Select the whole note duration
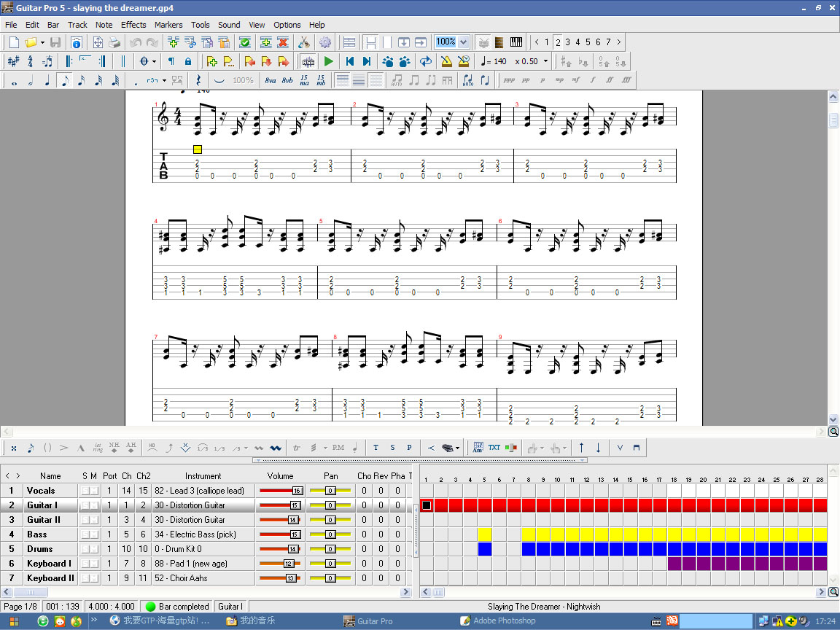 pyautogui.click(x=14, y=80)
